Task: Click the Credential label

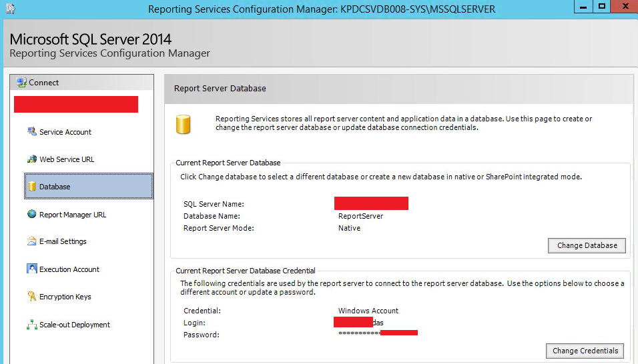Action: (202, 311)
